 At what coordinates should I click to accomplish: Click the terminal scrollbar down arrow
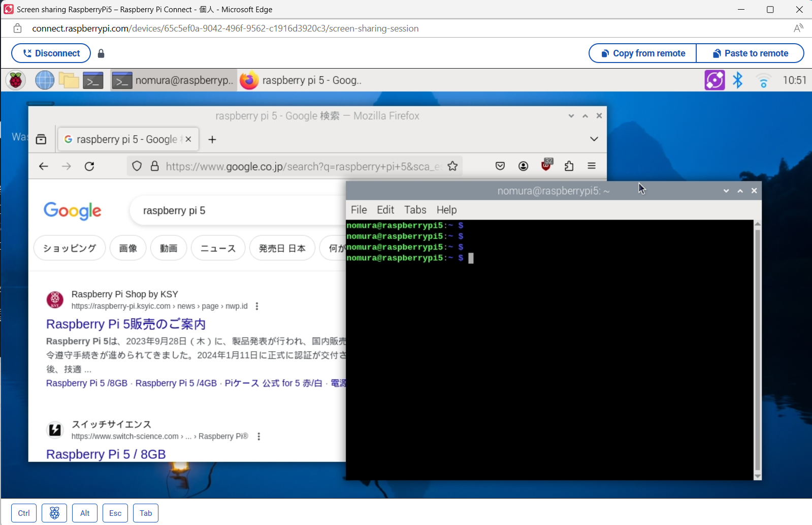[x=757, y=476]
